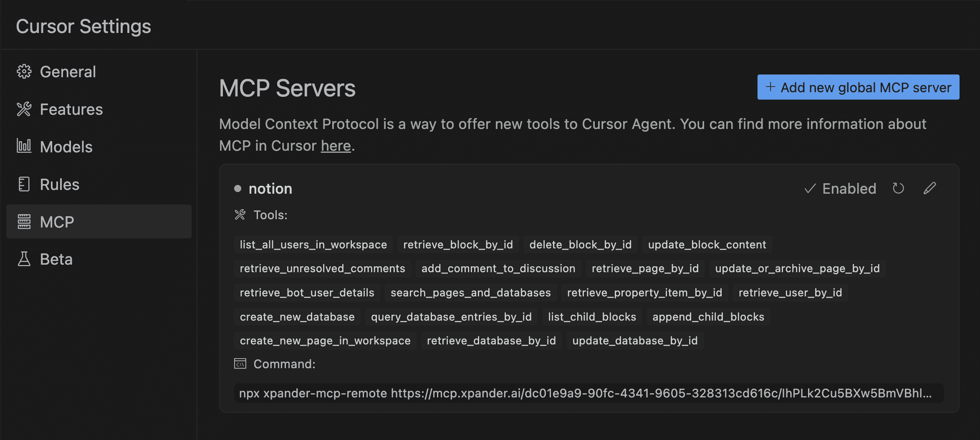Click the Models bar chart icon
980x440 pixels.
tap(24, 146)
